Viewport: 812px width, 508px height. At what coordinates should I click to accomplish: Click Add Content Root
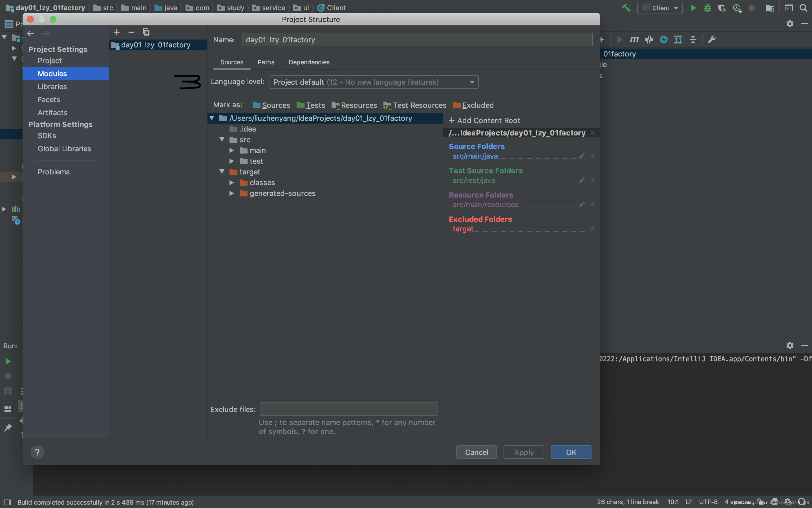pyautogui.click(x=484, y=120)
